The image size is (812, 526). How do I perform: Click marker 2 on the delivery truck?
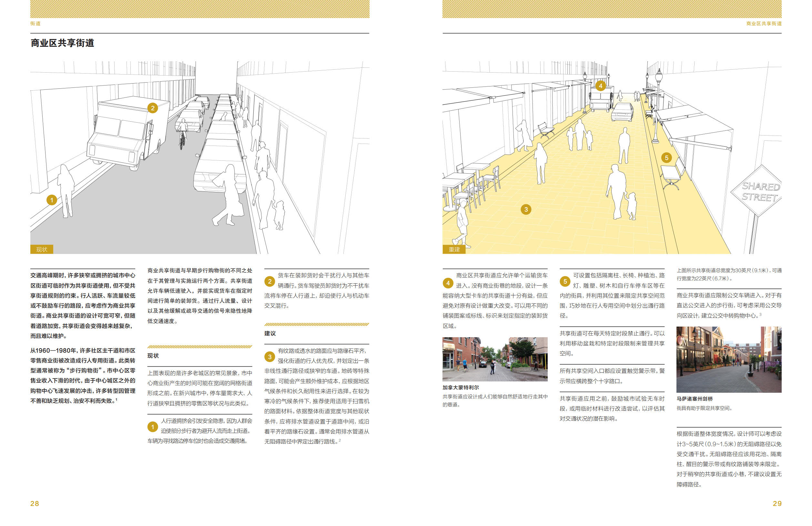(x=153, y=108)
